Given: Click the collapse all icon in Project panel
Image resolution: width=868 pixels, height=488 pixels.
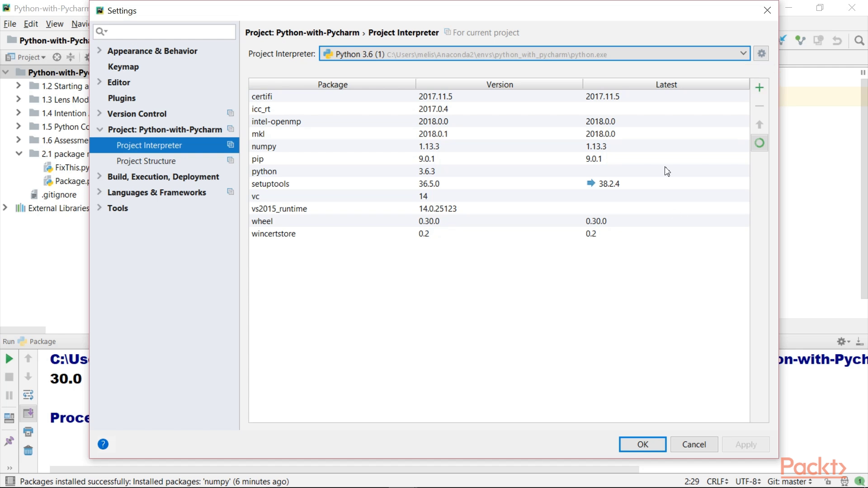Looking at the screenshot, I should click(71, 57).
